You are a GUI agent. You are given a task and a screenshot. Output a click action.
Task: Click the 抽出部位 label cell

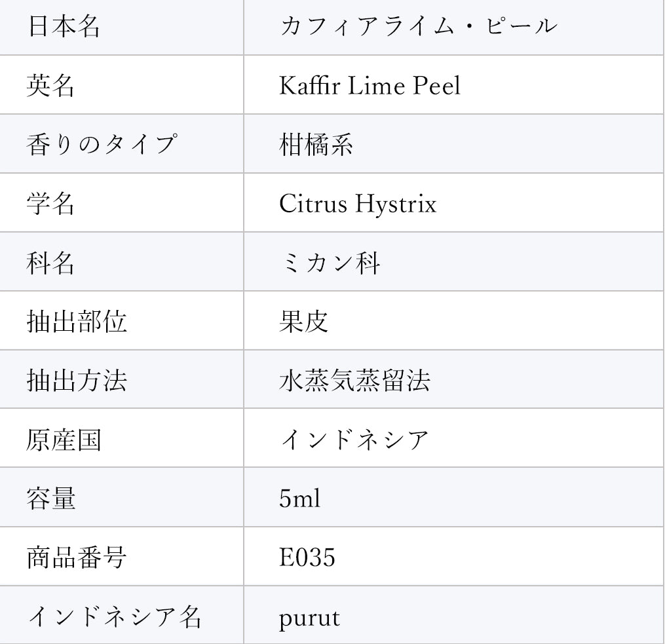coord(77,321)
